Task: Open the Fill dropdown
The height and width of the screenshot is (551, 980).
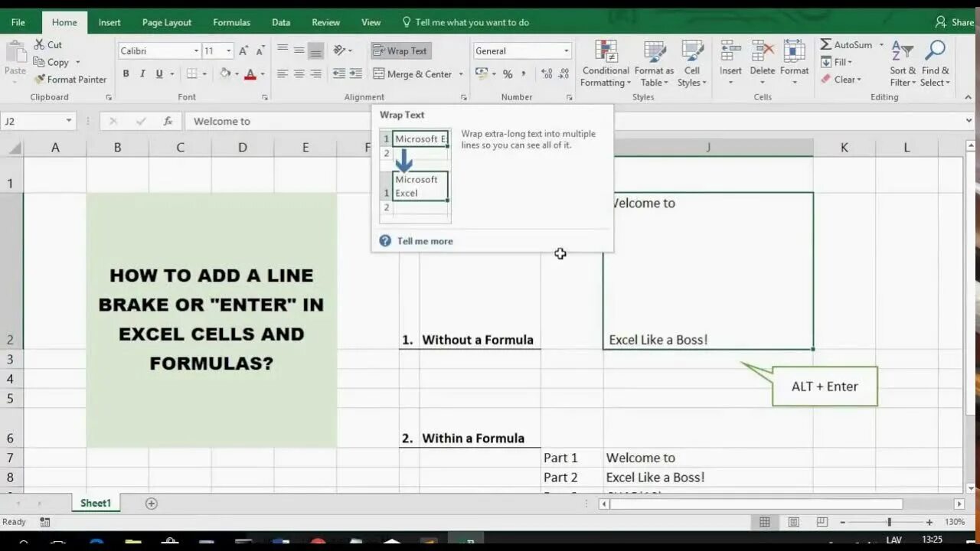Action: 837,62
